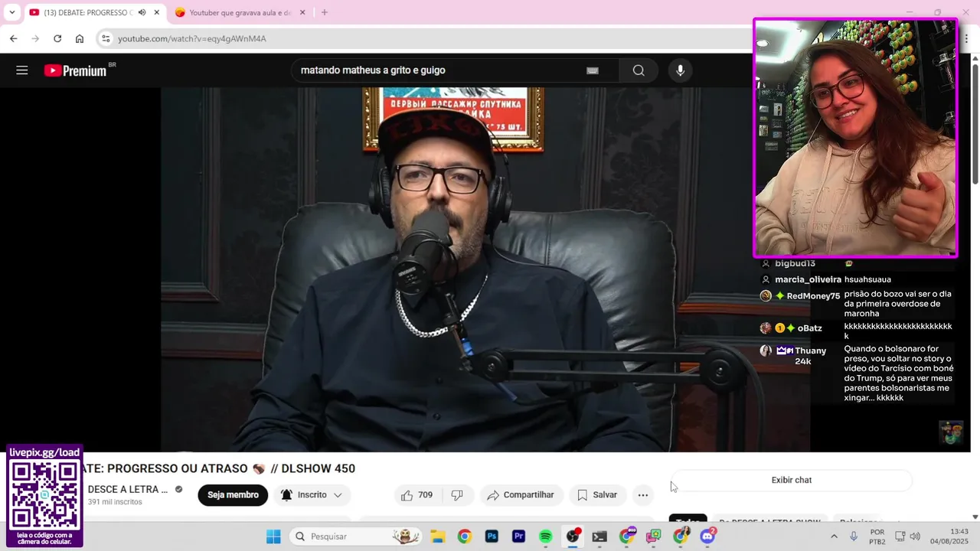
Task: Switch input language POR PTB2
Action: [877, 536]
